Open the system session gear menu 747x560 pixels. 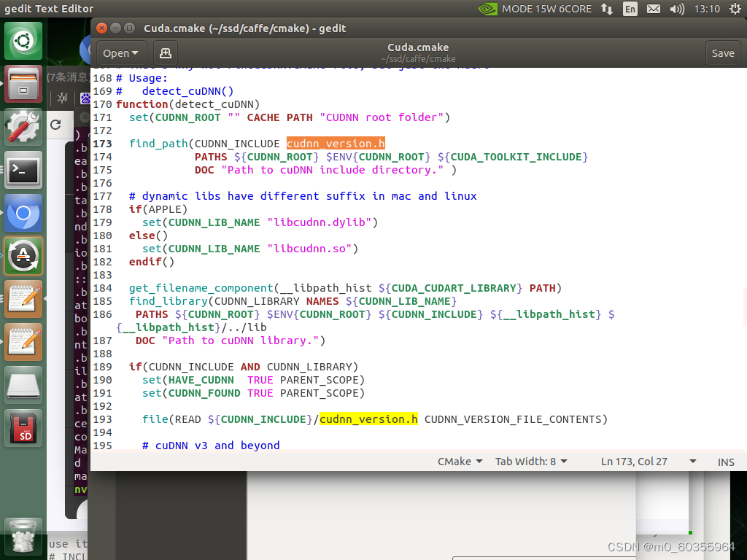click(735, 9)
